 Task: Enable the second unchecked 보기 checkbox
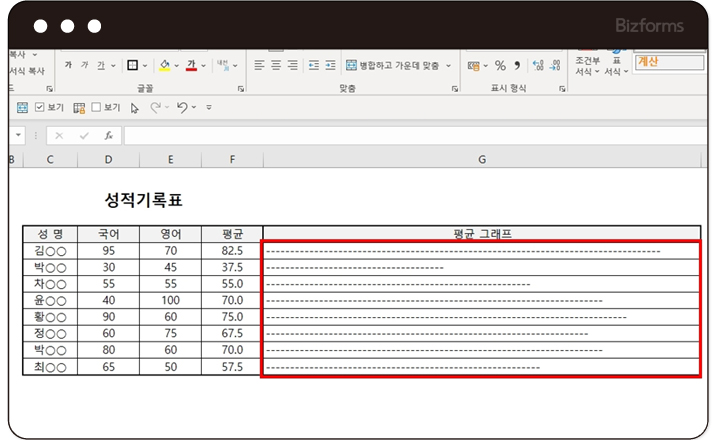[96, 107]
